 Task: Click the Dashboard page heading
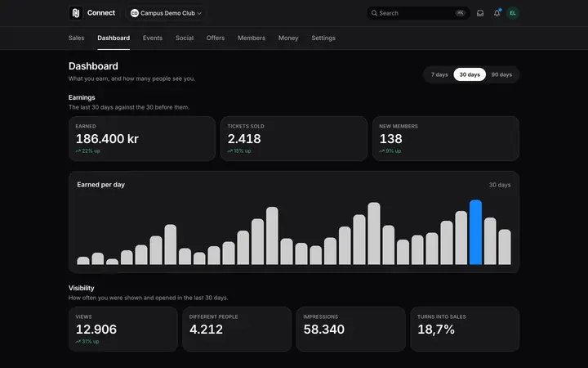[x=93, y=66]
